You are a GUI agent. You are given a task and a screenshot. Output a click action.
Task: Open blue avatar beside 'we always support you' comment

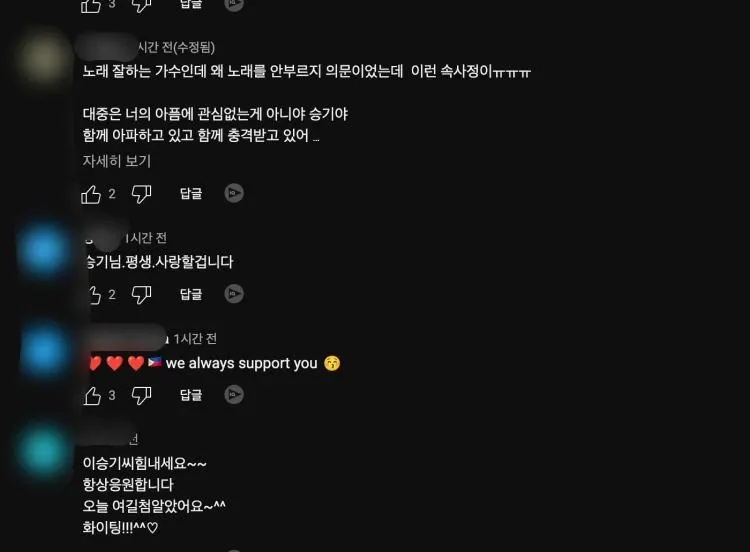point(44,351)
